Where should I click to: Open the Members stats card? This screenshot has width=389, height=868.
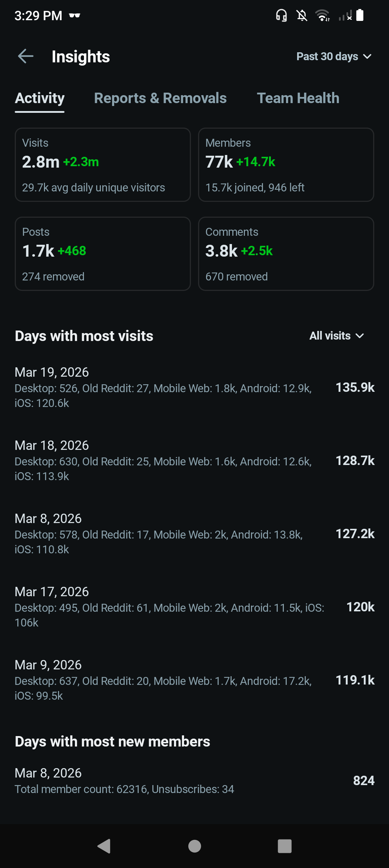point(286,165)
